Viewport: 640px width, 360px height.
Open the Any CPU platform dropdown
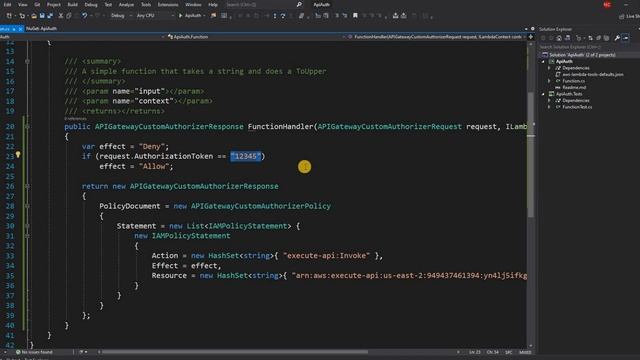(x=155, y=16)
